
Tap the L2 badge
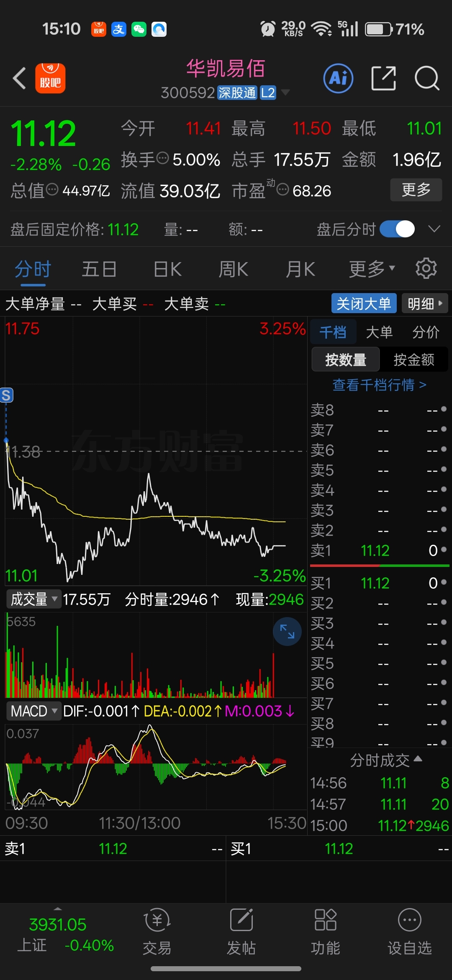click(x=268, y=93)
